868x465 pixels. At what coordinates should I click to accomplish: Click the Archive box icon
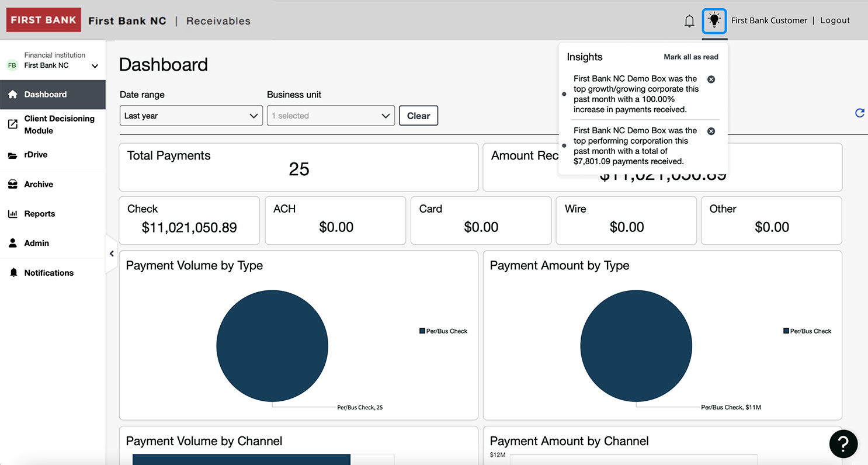click(13, 185)
